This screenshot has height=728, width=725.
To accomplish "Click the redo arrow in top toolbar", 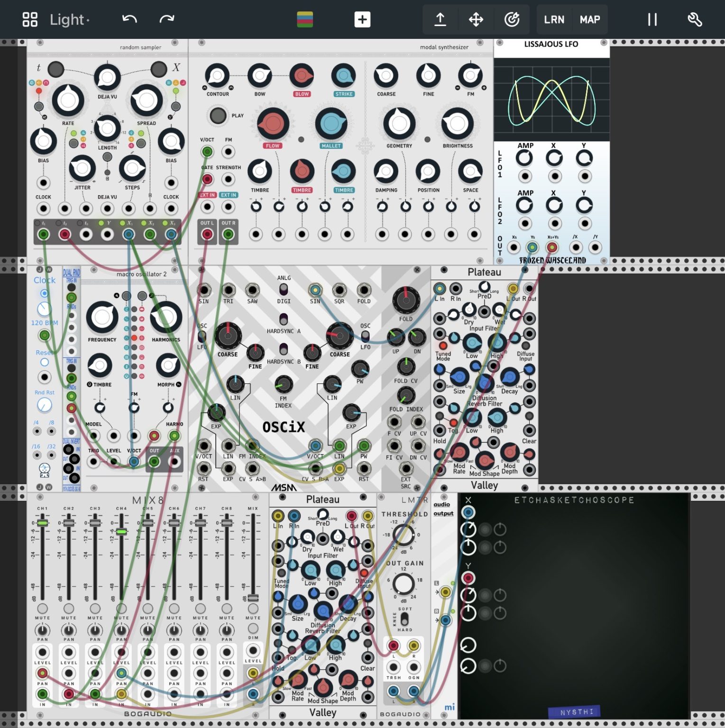I will tap(167, 19).
